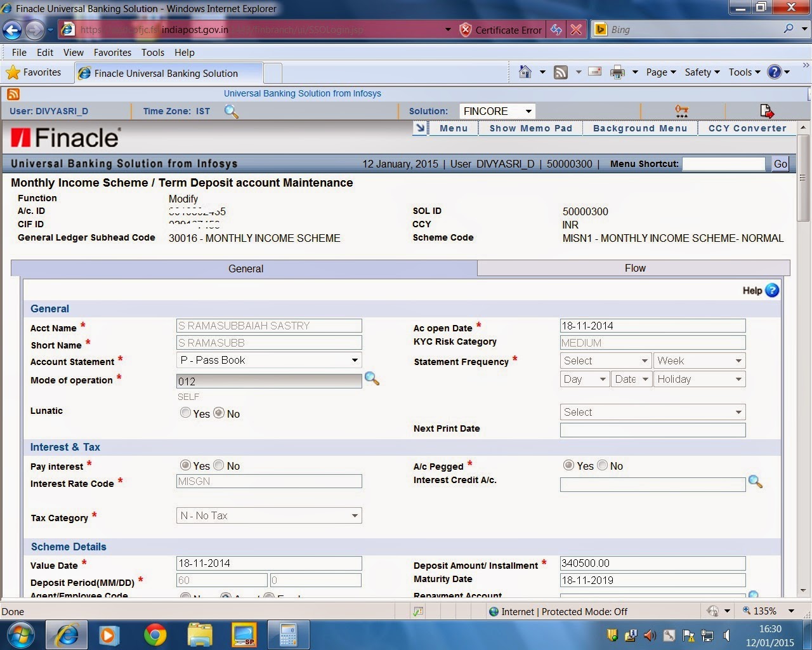Click the arrow icon left of Menu

[x=420, y=128]
